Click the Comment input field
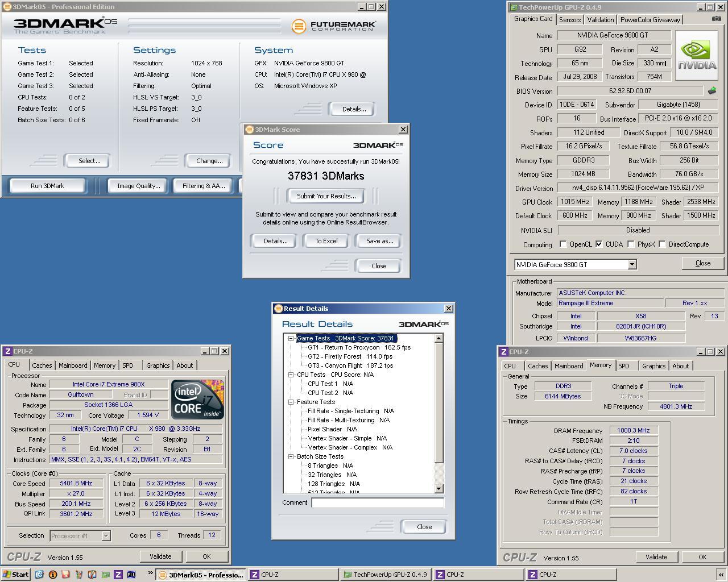 378,502
